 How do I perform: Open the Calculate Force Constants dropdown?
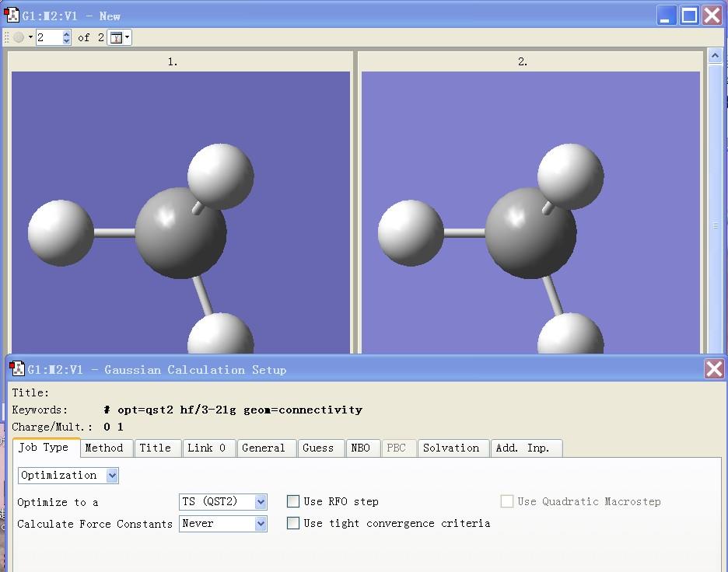(261, 524)
